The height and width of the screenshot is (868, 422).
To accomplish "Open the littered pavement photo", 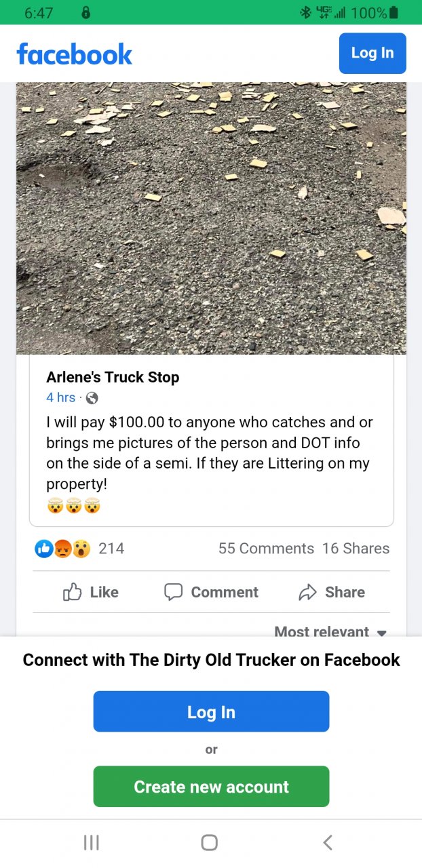I will pyautogui.click(x=211, y=217).
